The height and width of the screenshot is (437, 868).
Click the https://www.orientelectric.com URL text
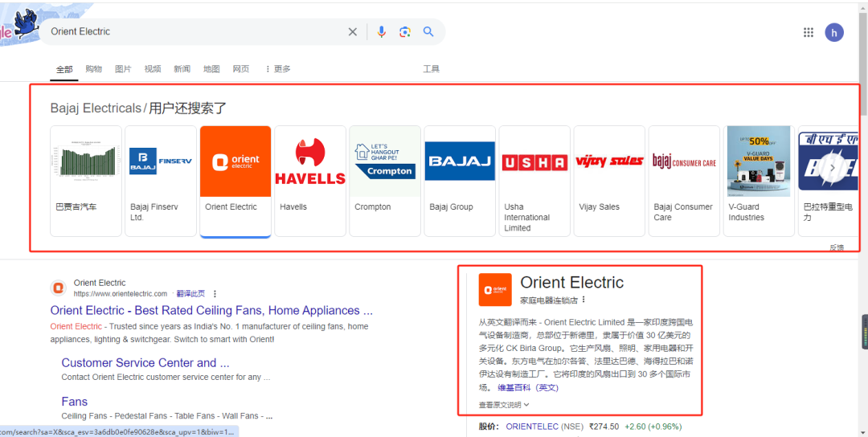pos(120,294)
